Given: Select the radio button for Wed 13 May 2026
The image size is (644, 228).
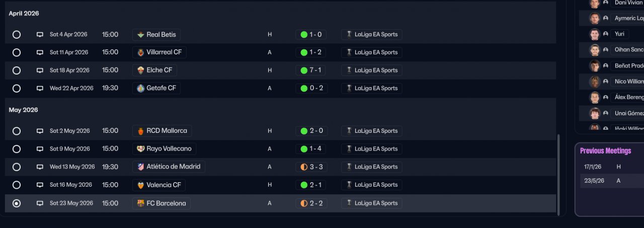Looking at the screenshot, I should (x=17, y=167).
